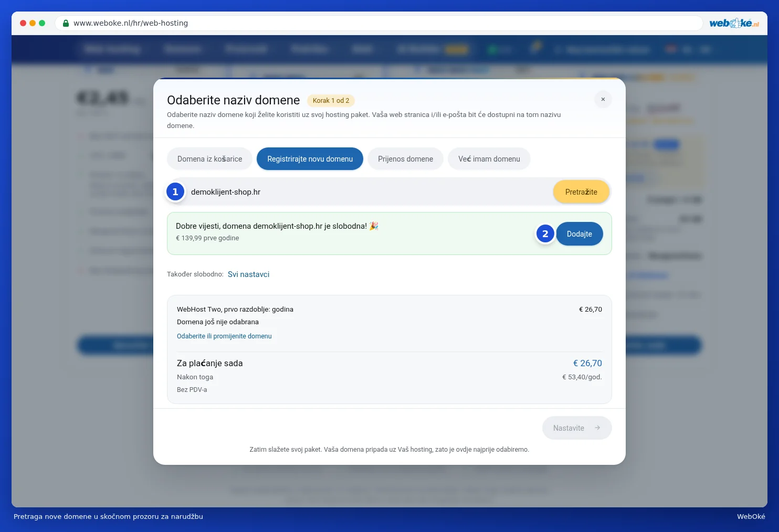The width and height of the screenshot is (779, 532).
Task: Click the 'Odaberite naziv domene' heading
Action: click(234, 100)
